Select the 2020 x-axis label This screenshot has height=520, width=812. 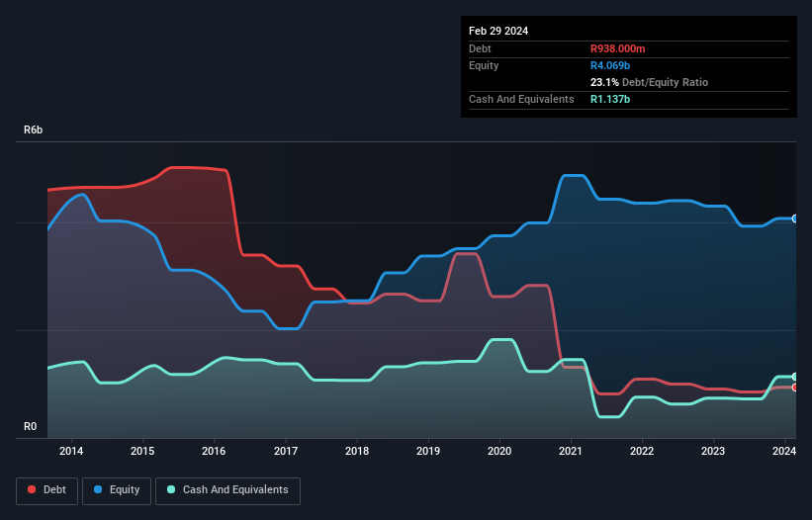coord(499,451)
